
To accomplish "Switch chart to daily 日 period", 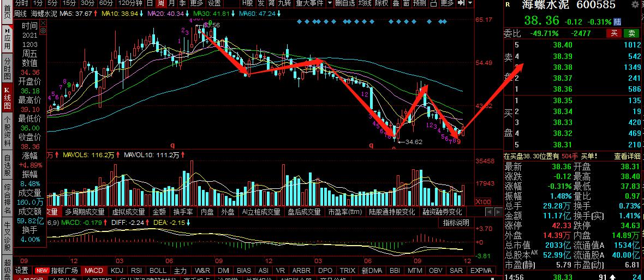I will (150, 3).
